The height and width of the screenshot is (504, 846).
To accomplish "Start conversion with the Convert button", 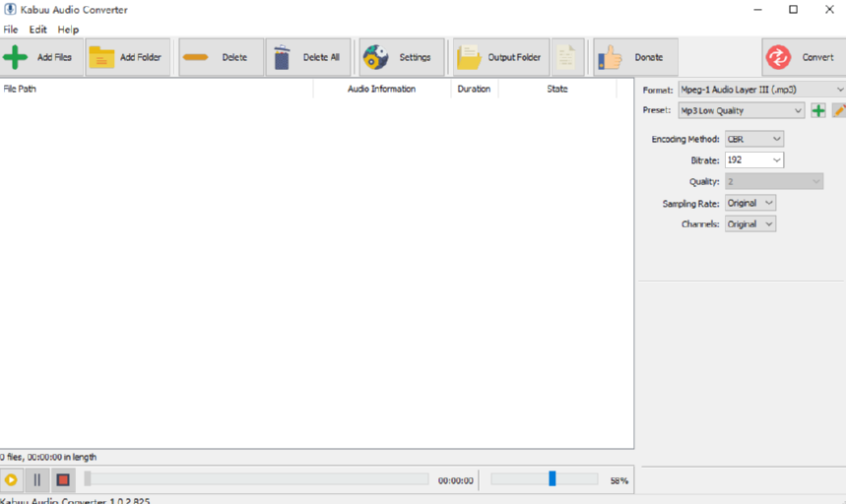I will [804, 57].
